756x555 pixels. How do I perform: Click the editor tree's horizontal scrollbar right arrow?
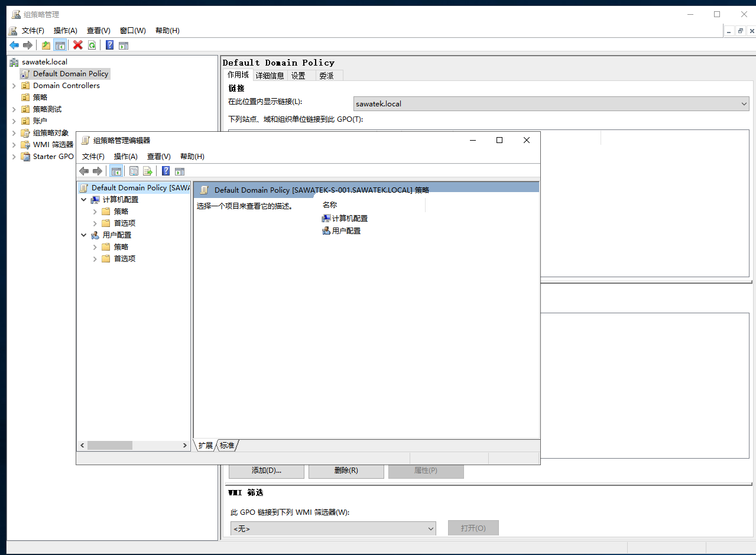pos(186,445)
